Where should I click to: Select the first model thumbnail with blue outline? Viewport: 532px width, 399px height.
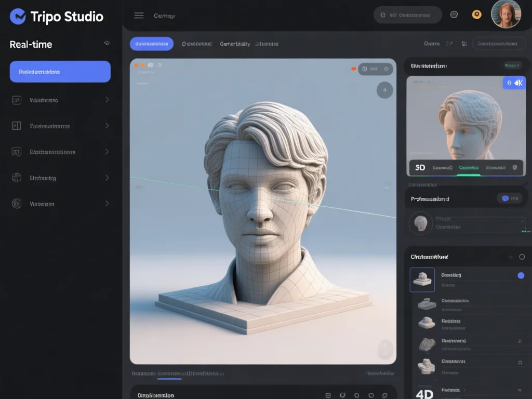[x=422, y=279]
